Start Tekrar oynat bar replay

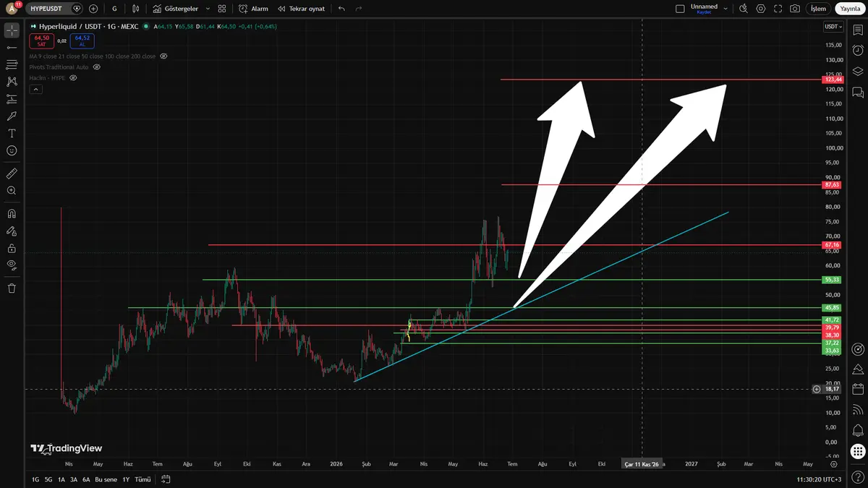(x=301, y=9)
